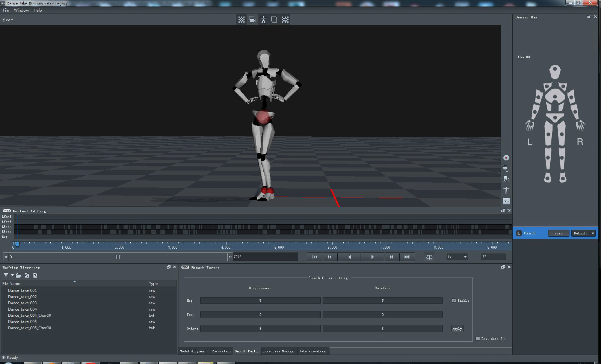Viewport: 601px width, 364px height.
Task: Toggle the Lost data fit checkbox
Action: point(478,338)
